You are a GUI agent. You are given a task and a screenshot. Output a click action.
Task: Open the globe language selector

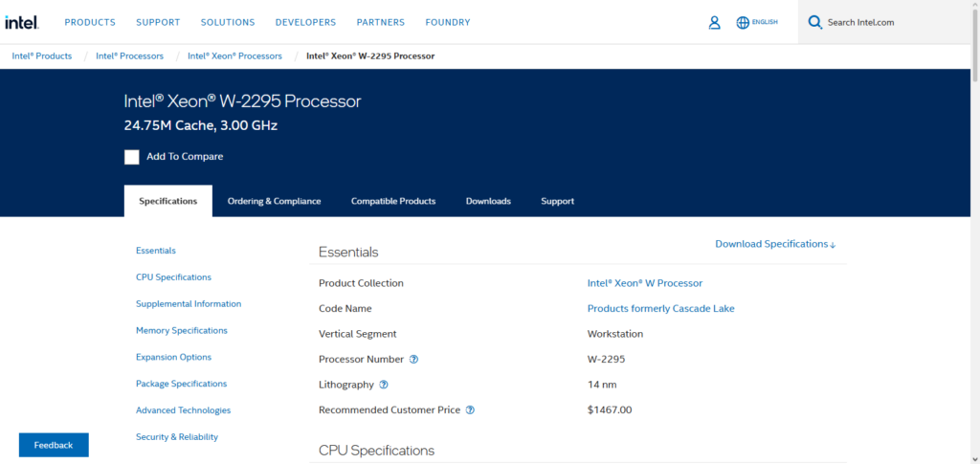(743, 22)
